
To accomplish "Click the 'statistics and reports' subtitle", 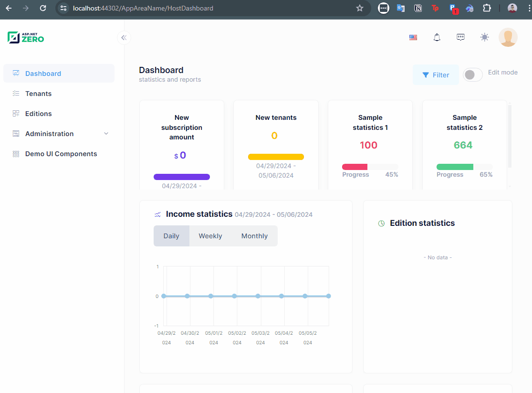I will coord(170,79).
